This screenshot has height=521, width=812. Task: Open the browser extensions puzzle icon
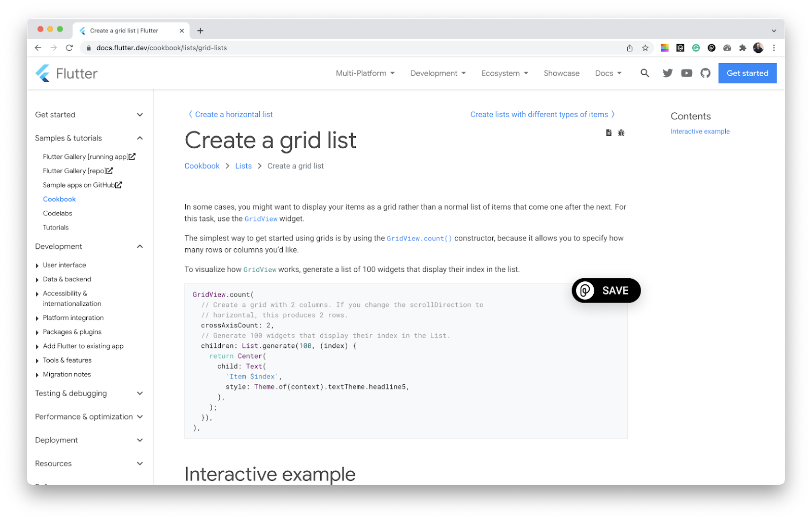[742, 48]
